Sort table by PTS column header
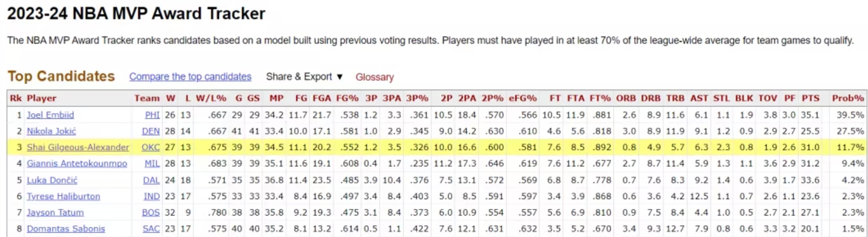This screenshot has height=237, width=868. (x=810, y=98)
